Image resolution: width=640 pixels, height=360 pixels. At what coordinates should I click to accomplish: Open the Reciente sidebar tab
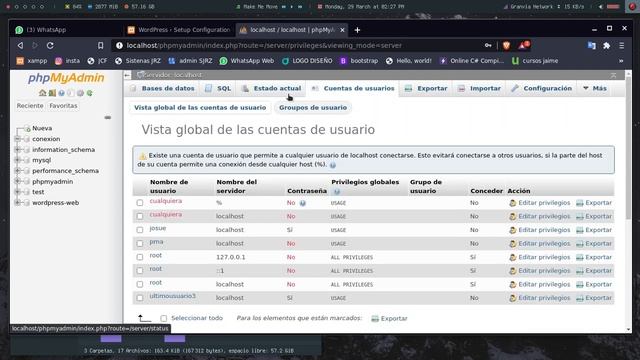[30, 106]
